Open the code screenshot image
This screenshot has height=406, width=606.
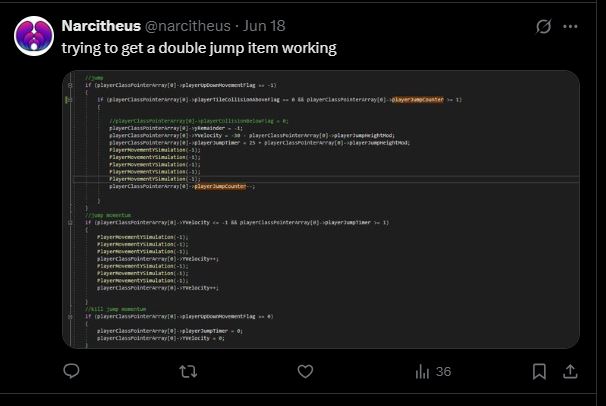tap(321, 209)
